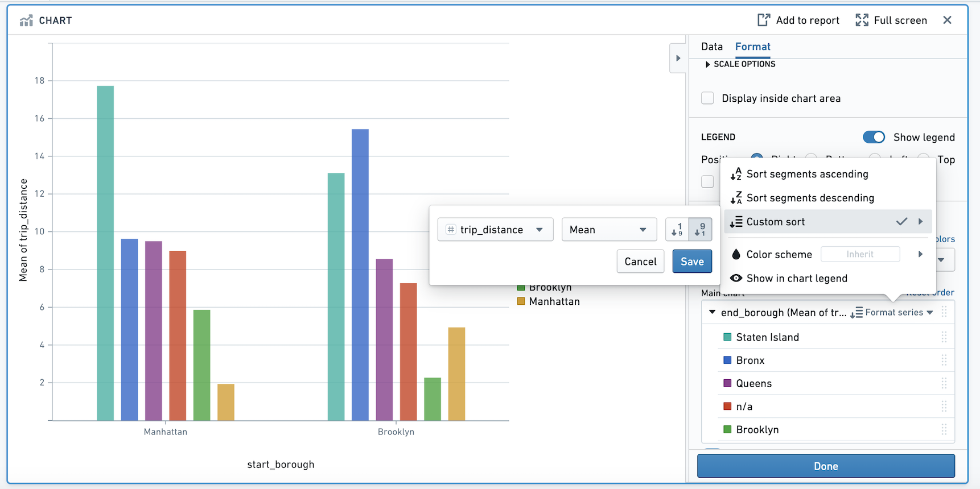The image size is (980, 489).
Task: Open the Format series dropdown
Action: pyautogui.click(x=892, y=312)
